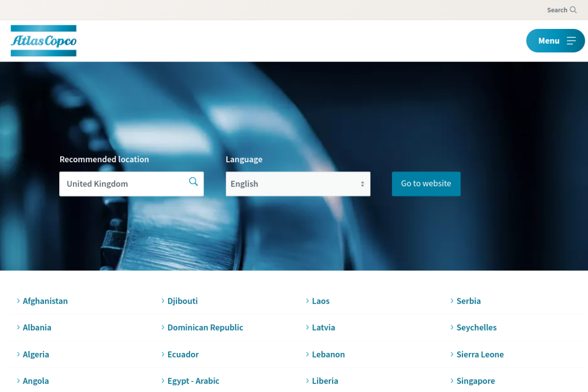
Task: Open the Ecuador country page
Action: click(183, 354)
